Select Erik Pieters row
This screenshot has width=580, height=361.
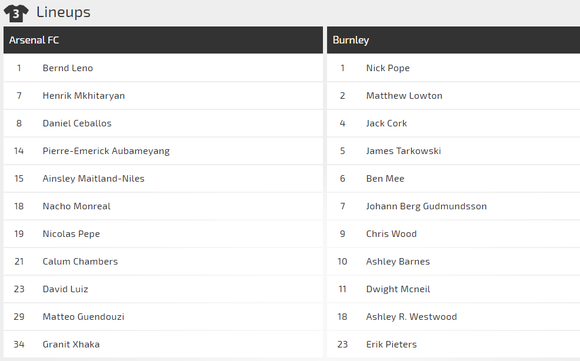453,344
